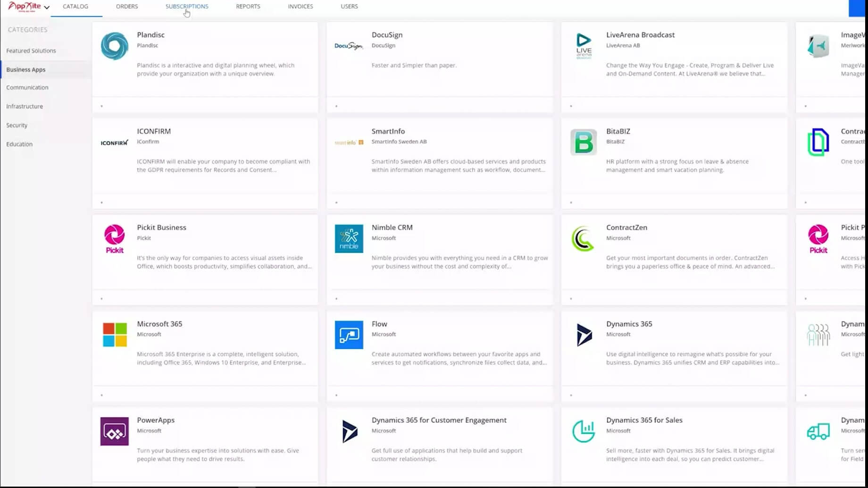This screenshot has height=488, width=868.
Task: Open the DocuSign product title
Action: pyautogui.click(x=387, y=35)
